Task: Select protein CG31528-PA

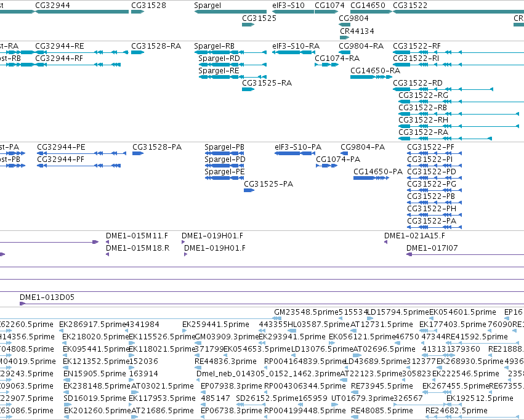Action: tap(157, 147)
